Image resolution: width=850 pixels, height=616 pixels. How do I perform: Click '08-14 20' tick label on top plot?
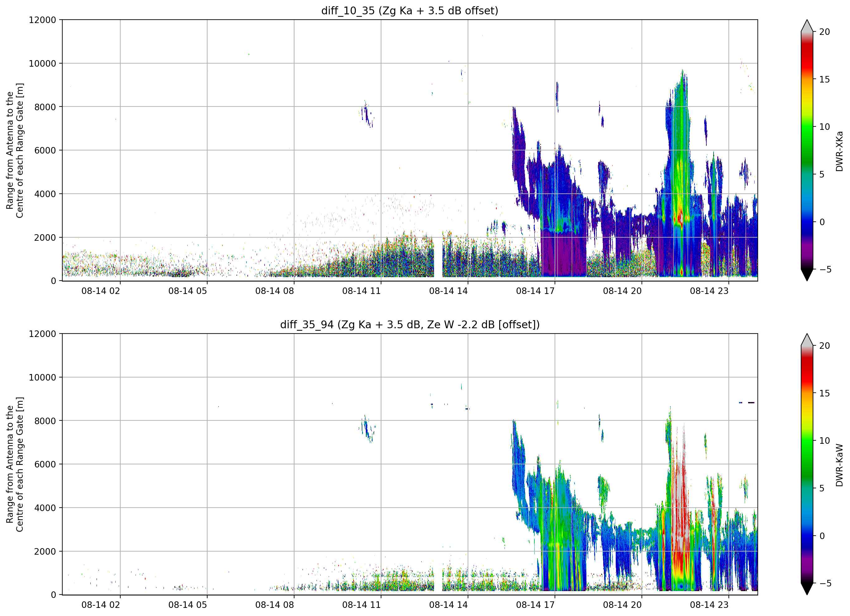623,291
